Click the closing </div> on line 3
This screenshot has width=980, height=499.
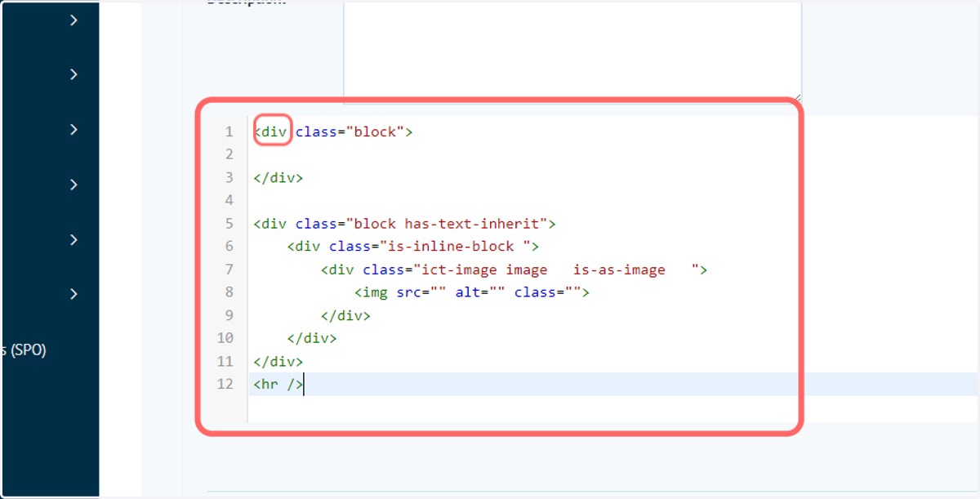tap(278, 177)
